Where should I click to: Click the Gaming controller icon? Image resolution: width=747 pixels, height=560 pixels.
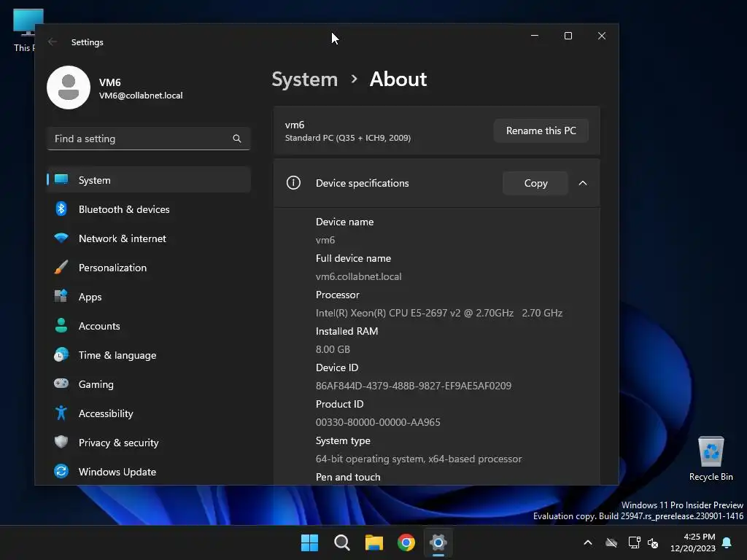(61, 384)
